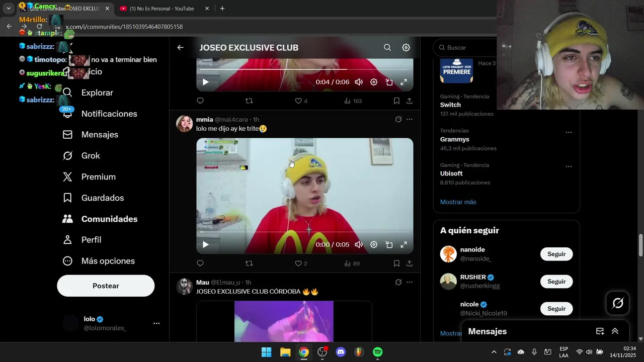Open Mau CÓRDOBA post media thumbnail
644x362 pixels.
point(284,321)
